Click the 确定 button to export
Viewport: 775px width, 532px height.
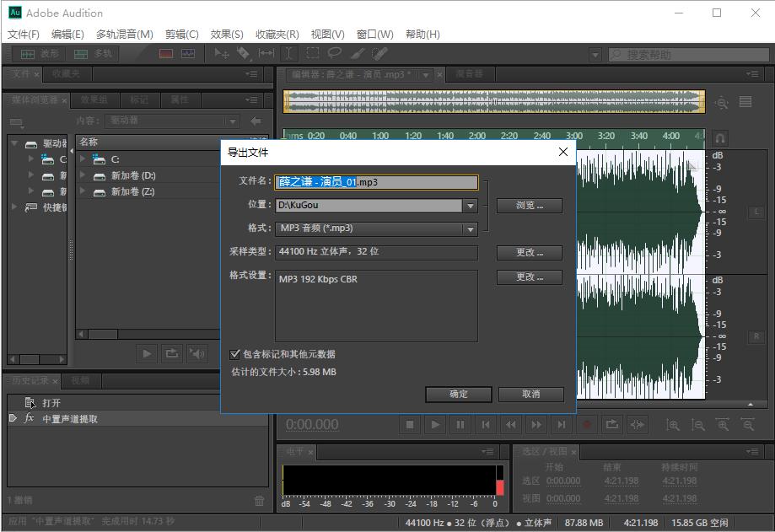pyautogui.click(x=458, y=394)
